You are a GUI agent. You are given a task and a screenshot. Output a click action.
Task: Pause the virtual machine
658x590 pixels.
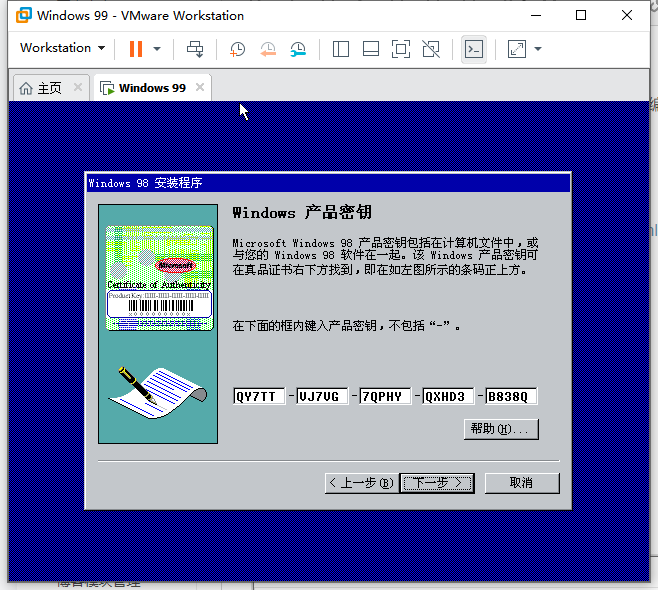tap(136, 49)
